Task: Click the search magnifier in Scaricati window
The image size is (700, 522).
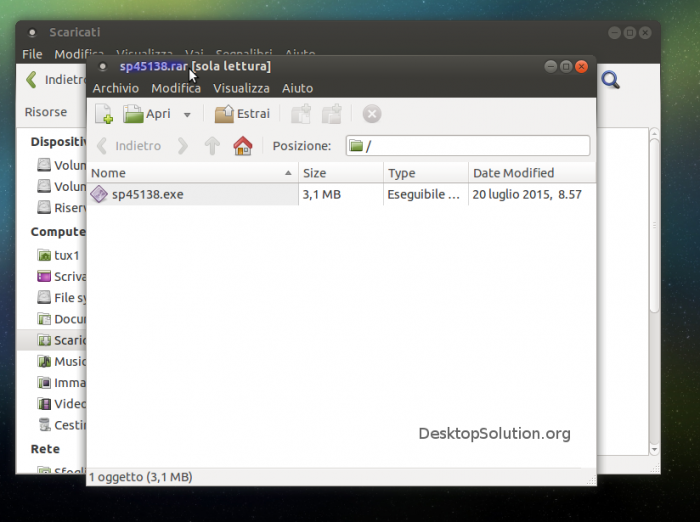Action: (610, 80)
